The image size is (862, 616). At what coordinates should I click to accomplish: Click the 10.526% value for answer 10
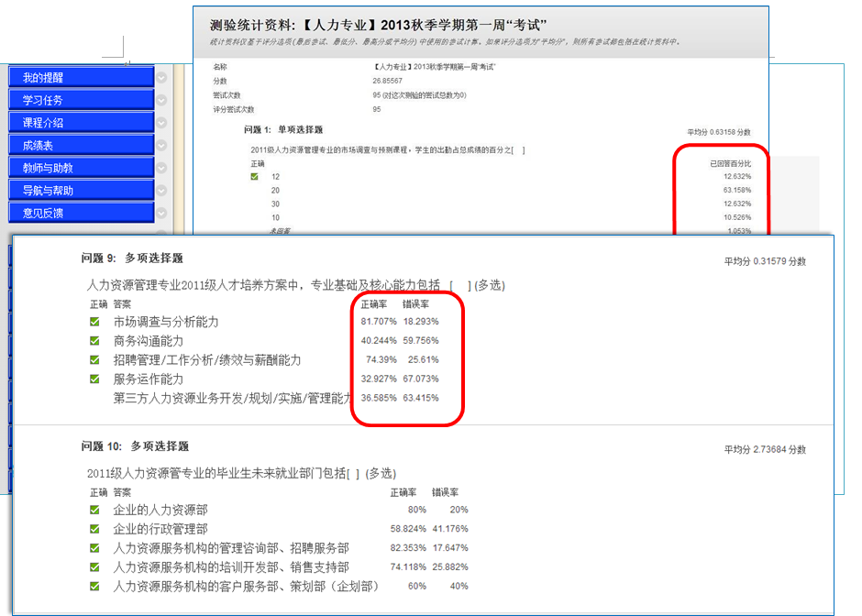pos(737,217)
